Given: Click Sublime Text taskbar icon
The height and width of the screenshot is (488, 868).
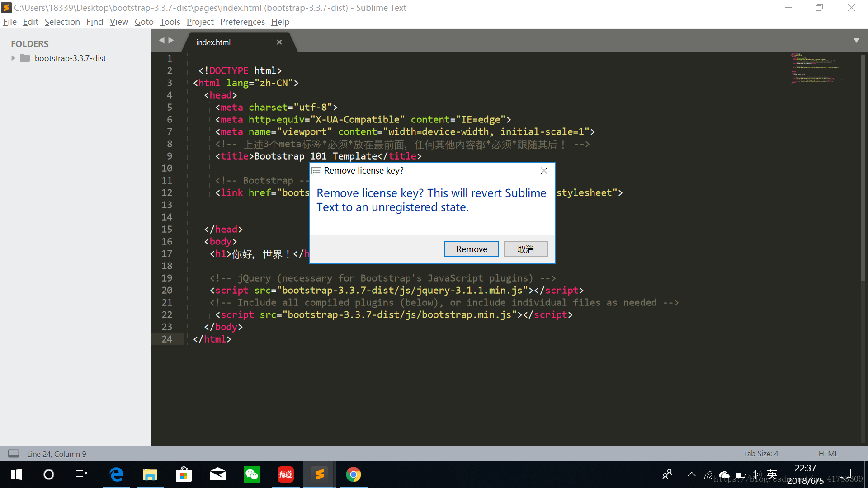Looking at the screenshot, I should (320, 474).
